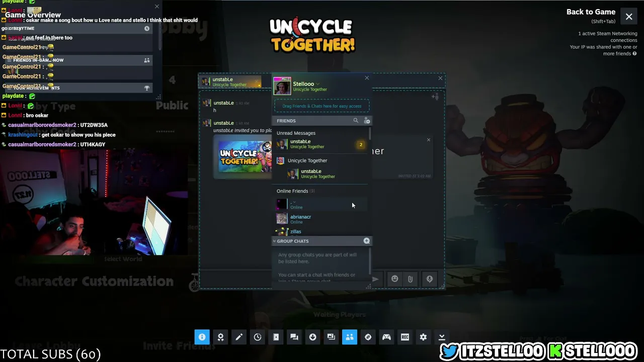Click the 'Drag Friends & Chats here' area
Screen dimensions: 644x362
(x=322, y=106)
